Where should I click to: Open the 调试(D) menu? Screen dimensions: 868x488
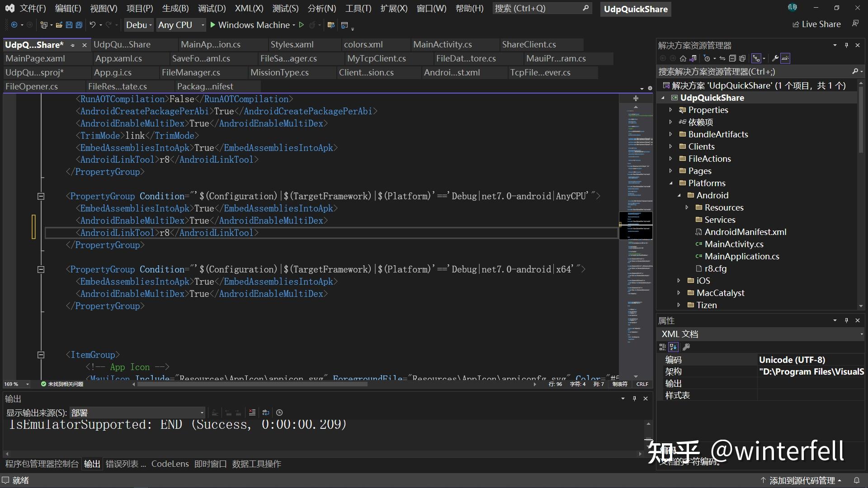212,9
